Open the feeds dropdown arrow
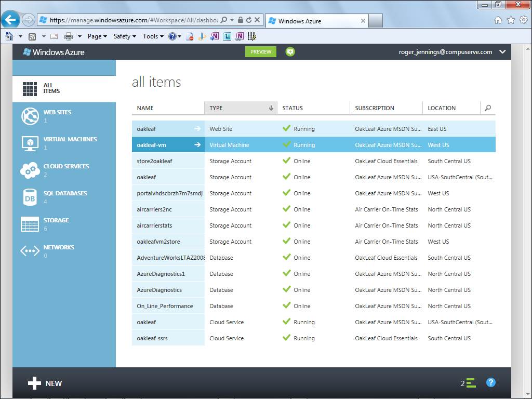The image size is (532, 399). [x=44, y=36]
